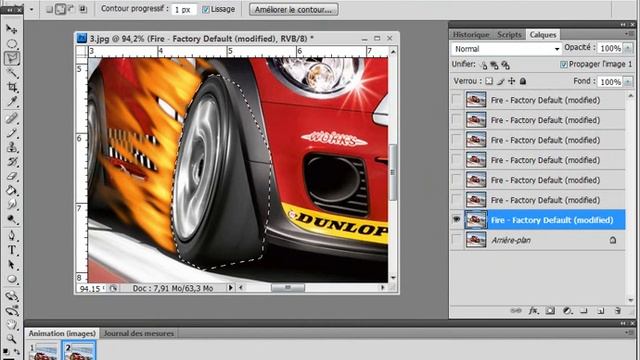Click Unify layer visibility icon

494,65
